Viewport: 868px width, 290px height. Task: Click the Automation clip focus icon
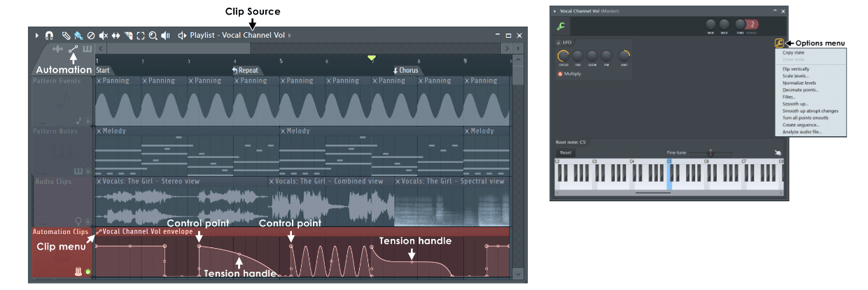73,50
